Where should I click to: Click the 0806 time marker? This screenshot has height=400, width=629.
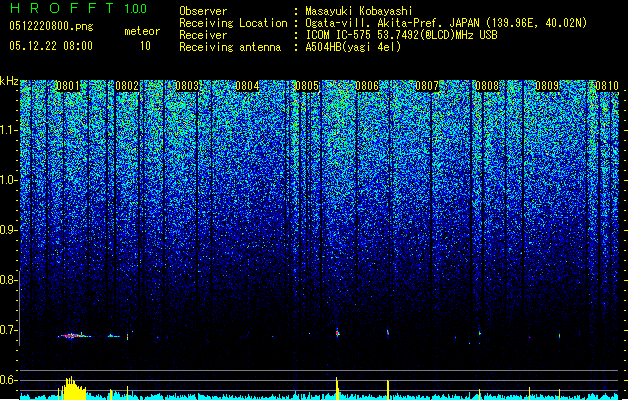click(367, 86)
